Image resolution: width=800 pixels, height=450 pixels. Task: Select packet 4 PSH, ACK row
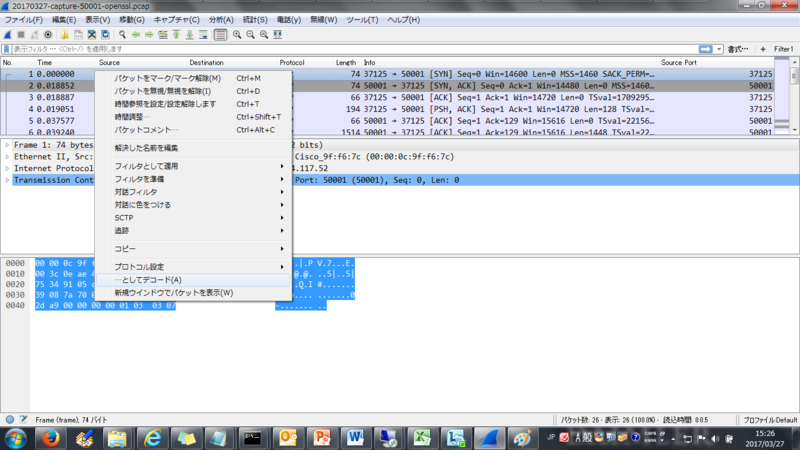(388, 109)
